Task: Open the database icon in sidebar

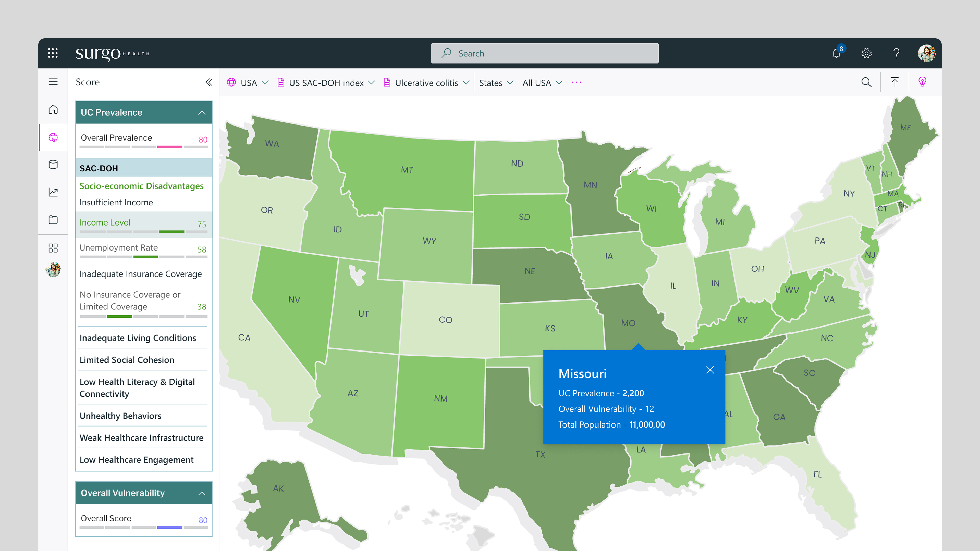Action: click(x=53, y=165)
